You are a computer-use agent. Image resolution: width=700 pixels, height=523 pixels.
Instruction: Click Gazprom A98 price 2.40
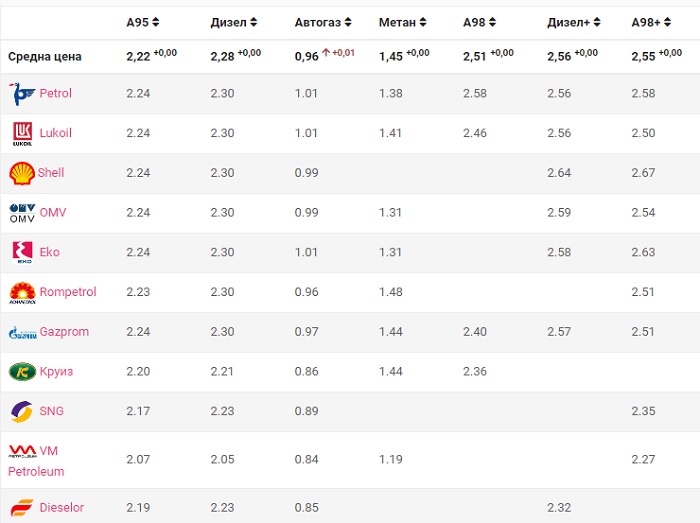pos(475,332)
